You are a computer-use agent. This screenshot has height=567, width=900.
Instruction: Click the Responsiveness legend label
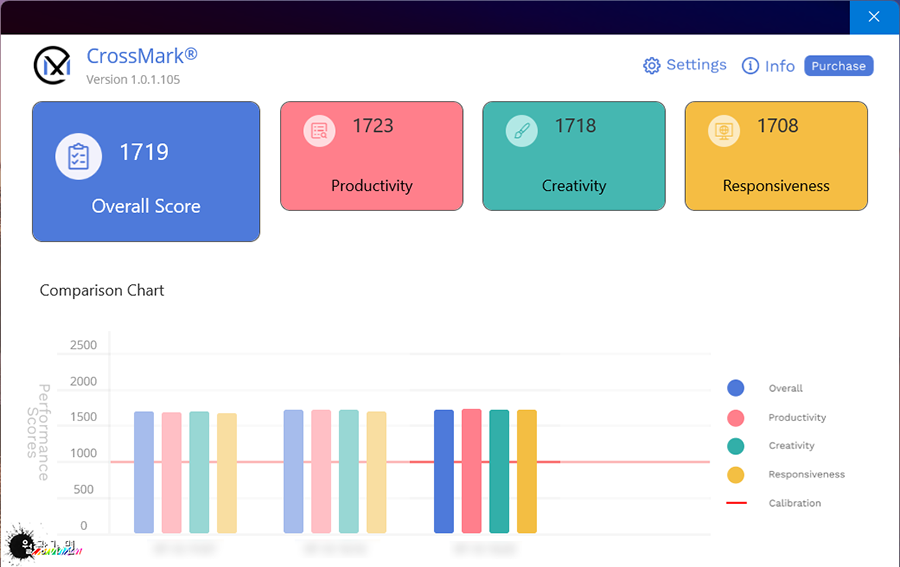806,475
